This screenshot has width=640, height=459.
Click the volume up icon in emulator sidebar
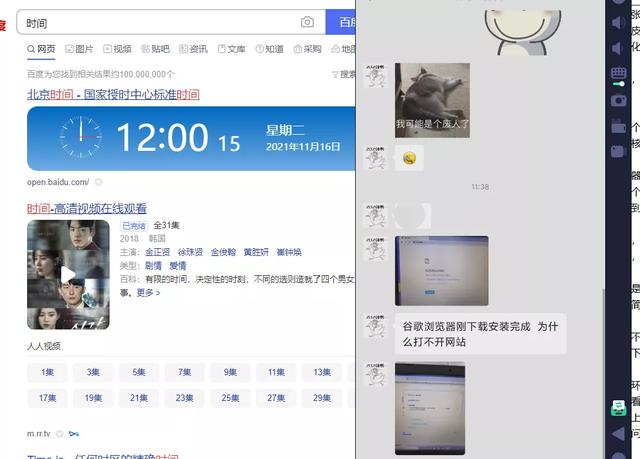pos(618,22)
